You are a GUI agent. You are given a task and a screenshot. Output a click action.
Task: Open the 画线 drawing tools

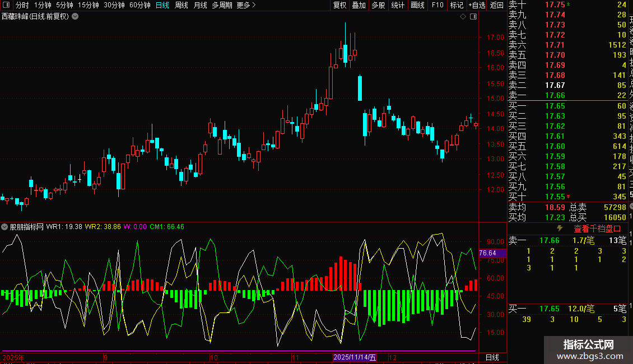coord(417,5)
